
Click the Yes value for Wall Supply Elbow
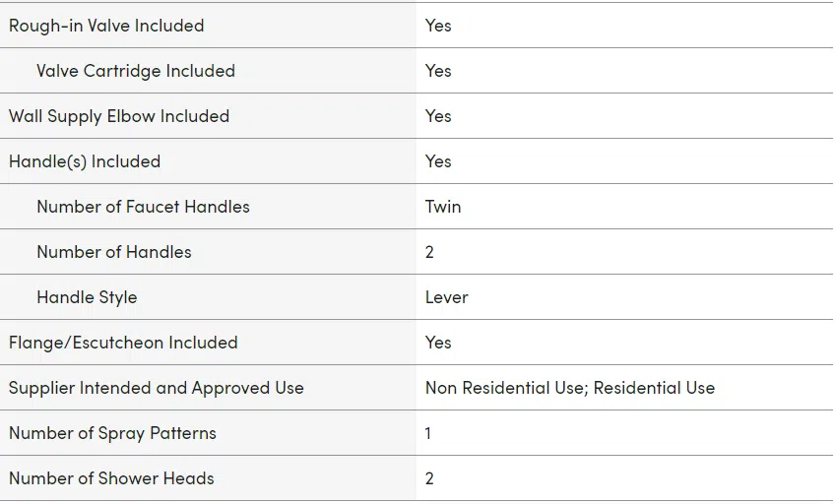438,116
